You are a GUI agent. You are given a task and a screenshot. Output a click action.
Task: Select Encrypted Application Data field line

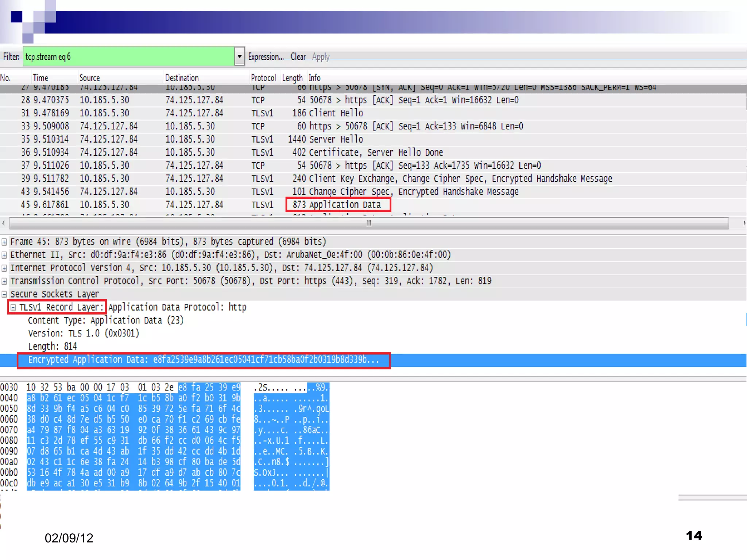pyautogui.click(x=203, y=360)
